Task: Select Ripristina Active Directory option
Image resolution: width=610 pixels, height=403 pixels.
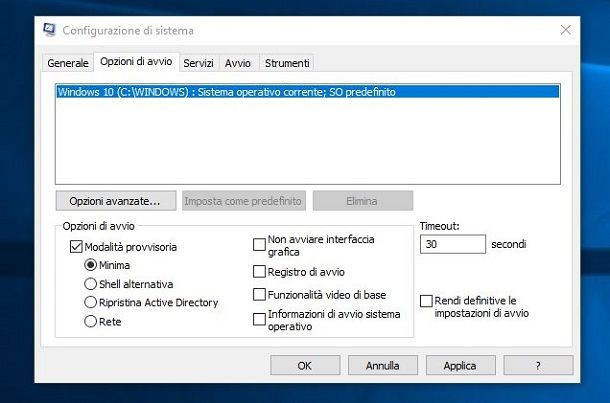Action: point(90,302)
